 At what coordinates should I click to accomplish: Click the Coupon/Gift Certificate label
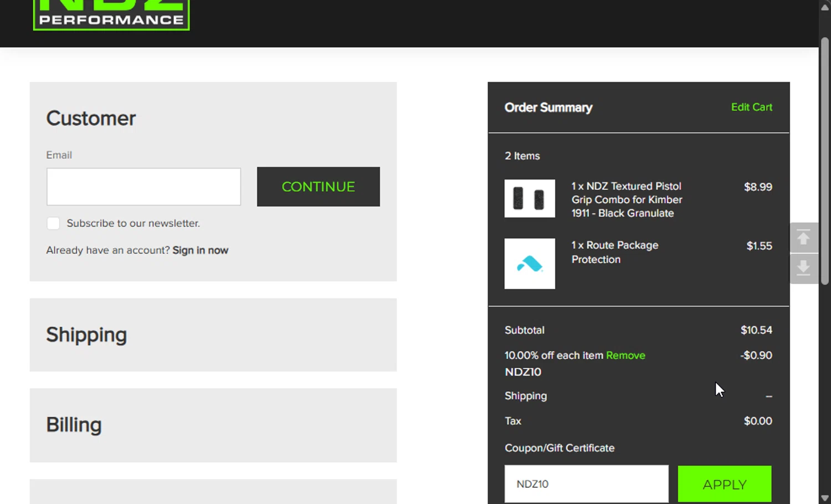[560, 448]
